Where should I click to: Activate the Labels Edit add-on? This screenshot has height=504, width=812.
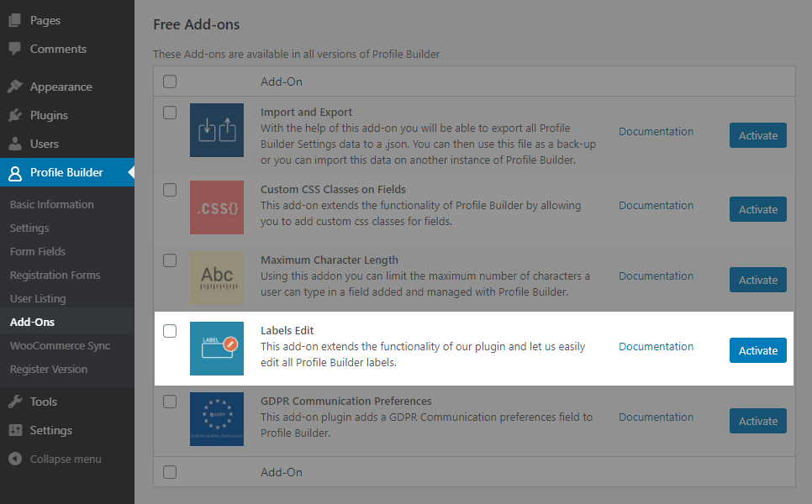click(757, 350)
